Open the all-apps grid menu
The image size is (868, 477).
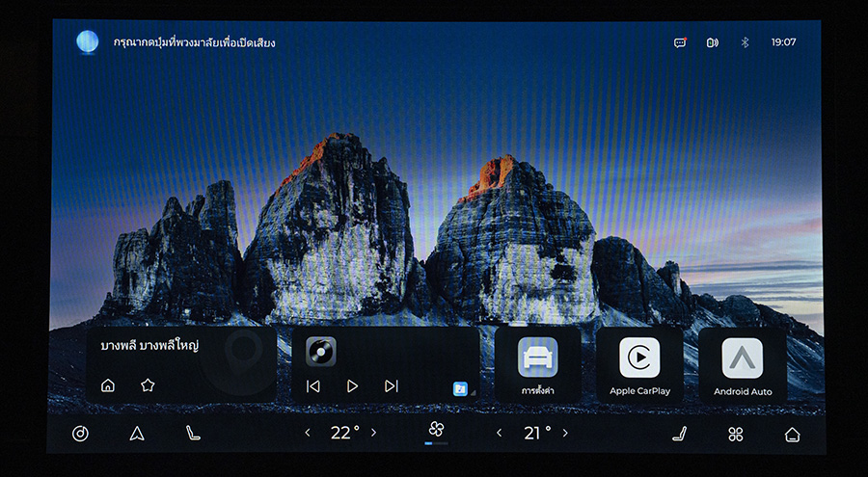736,434
